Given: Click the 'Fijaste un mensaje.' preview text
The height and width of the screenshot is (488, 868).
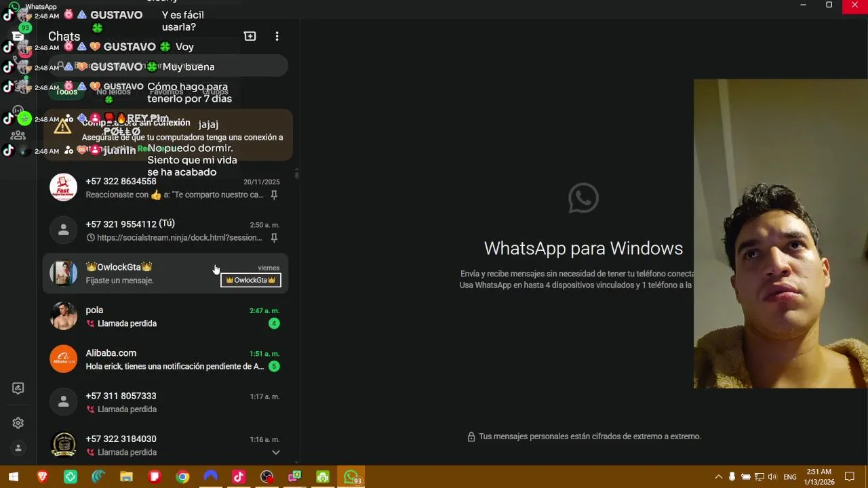Looking at the screenshot, I should tap(119, 281).
